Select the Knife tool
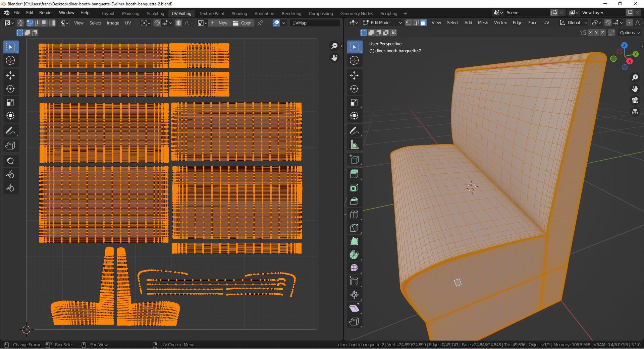The image size is (644, 349). click(x=354, y=228)
